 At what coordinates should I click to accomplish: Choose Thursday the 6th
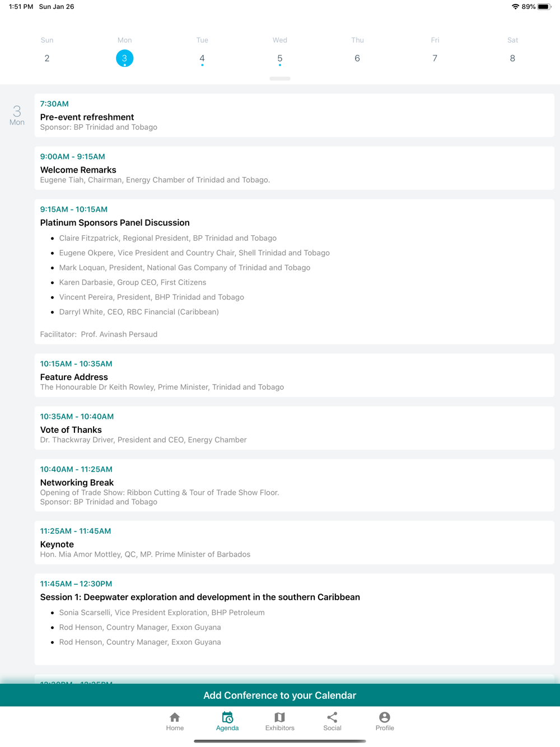tap(357, 58)
